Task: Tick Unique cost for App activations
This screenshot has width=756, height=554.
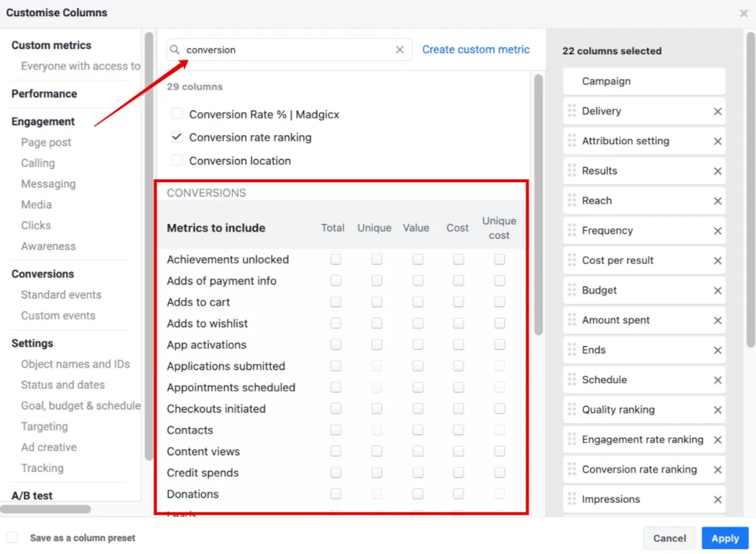Action: [x=500, y=344]
